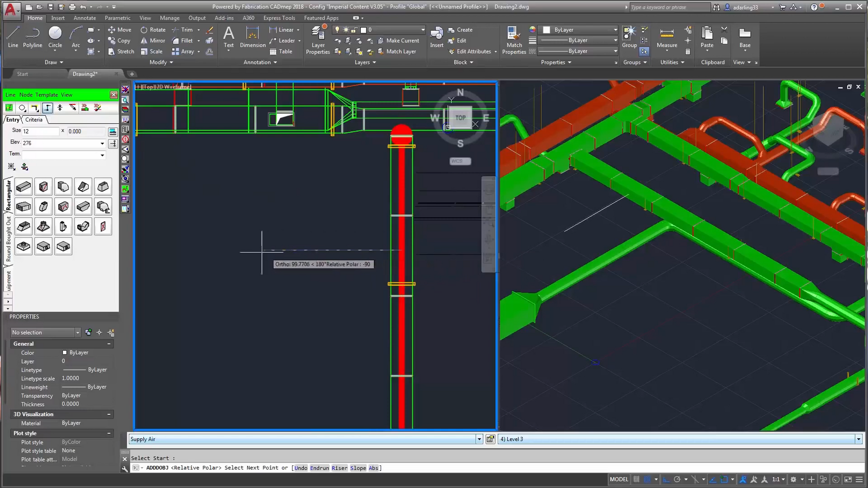Image resolution: width=868 pixels, height=488 pixels.
Task: Switch to the Criteria tab
Action: 34,119
